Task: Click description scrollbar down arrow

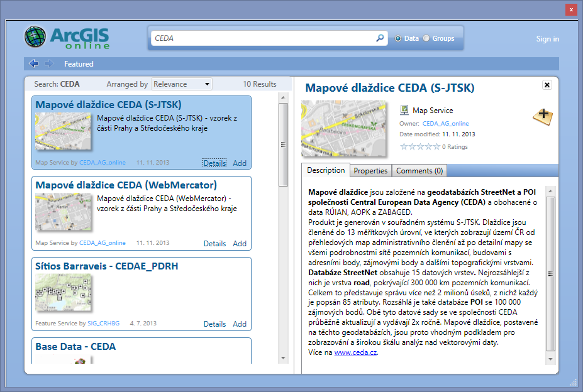Action: point(550,359)
